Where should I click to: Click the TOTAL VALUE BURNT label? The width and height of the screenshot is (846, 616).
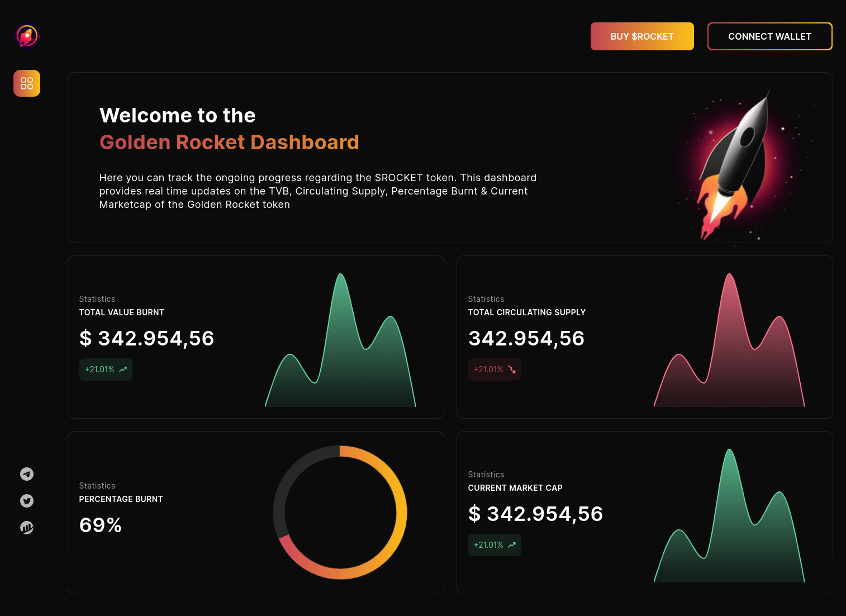(x=122, y=312)
